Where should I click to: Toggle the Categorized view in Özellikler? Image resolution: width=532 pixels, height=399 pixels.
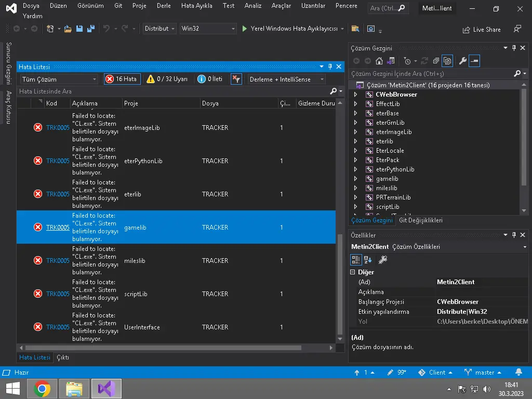point(355,260)
